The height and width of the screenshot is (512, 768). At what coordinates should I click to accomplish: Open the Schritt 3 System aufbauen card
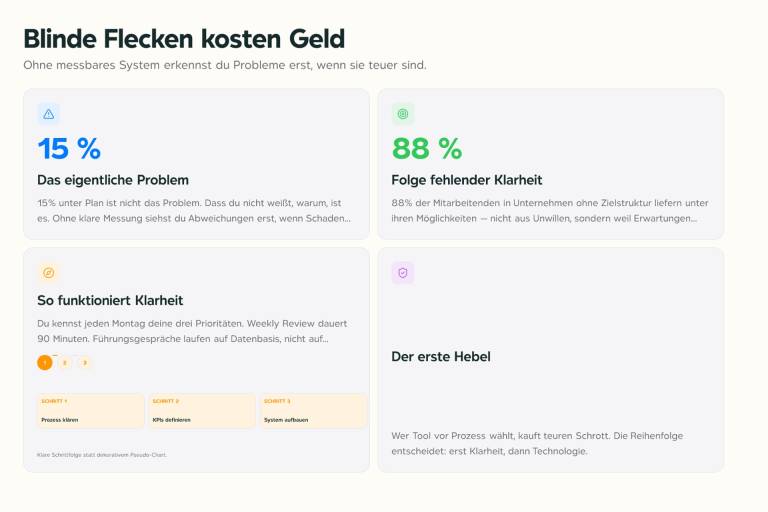313,411
